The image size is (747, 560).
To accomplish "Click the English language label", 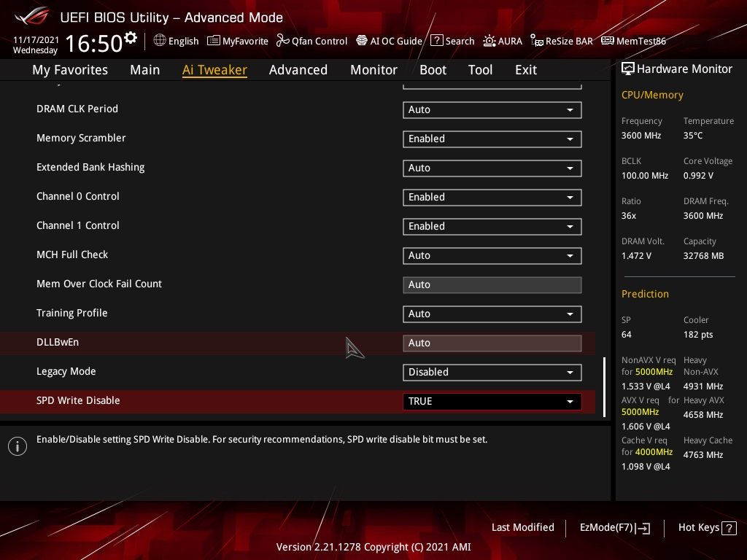I will [x=183, y=41].
